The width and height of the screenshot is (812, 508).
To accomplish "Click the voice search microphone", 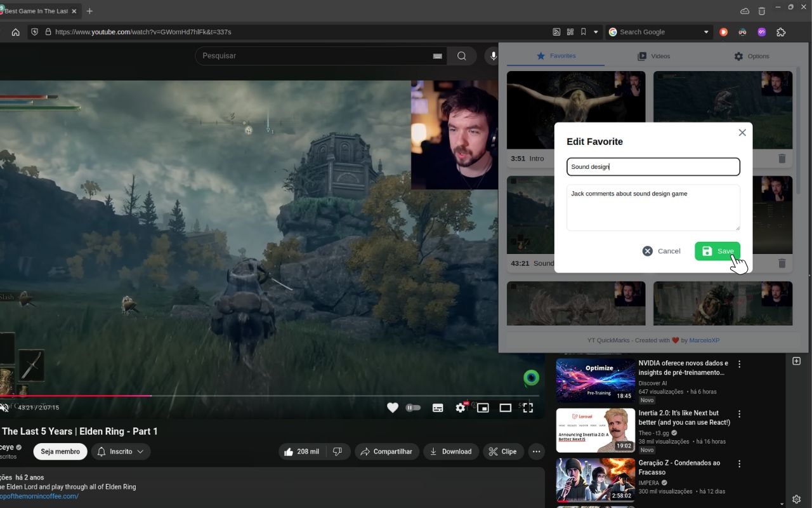I will [494, 56].
